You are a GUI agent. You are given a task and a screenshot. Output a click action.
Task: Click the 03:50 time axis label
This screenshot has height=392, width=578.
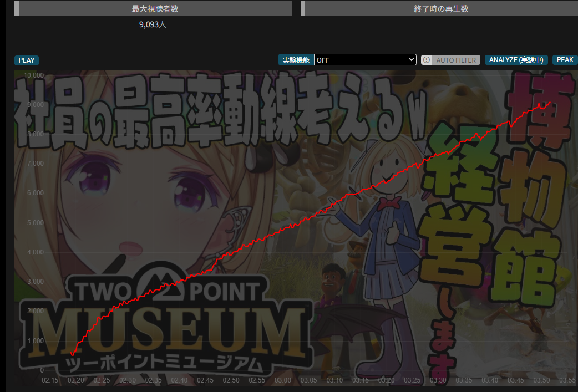coord(541,380)
